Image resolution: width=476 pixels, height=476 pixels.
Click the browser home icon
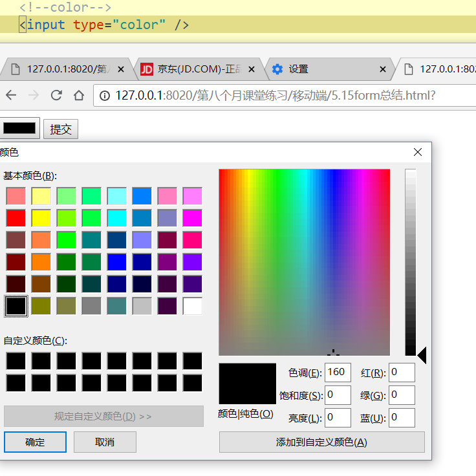pyautogui.click(x=79, y=96)
